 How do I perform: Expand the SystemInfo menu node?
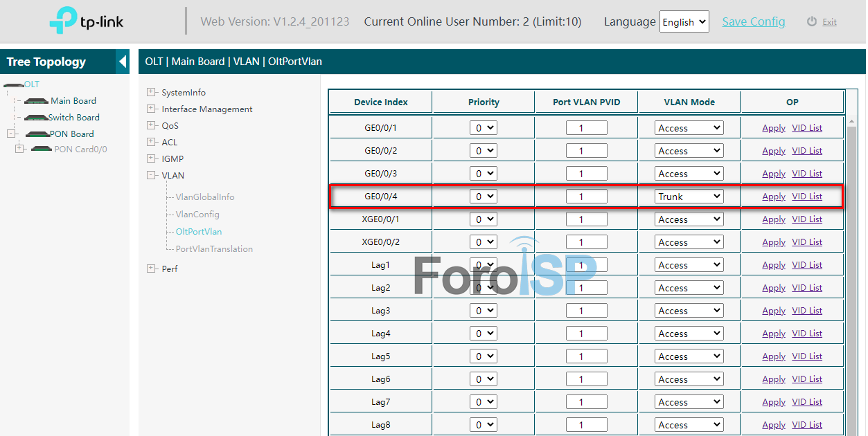click(152, 92)
